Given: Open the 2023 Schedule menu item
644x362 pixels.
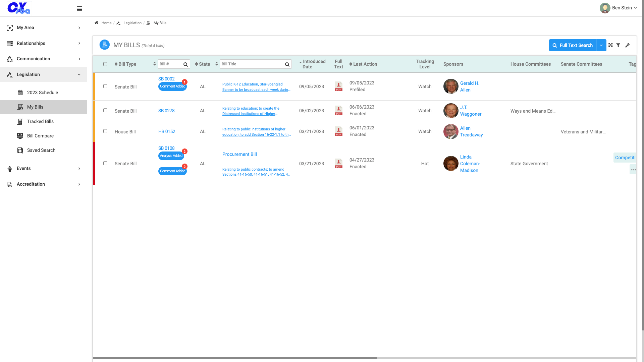Looking at the screenshot, I should (44, 93).
